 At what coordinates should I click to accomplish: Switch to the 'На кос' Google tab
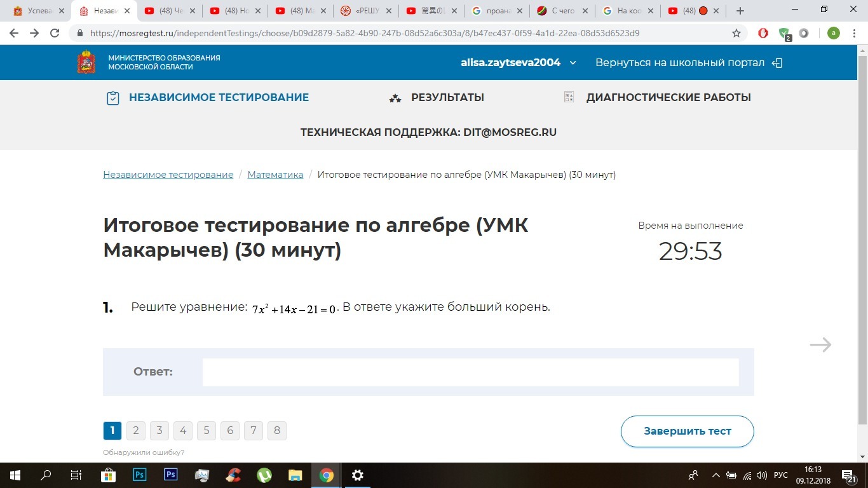point(627,11)
